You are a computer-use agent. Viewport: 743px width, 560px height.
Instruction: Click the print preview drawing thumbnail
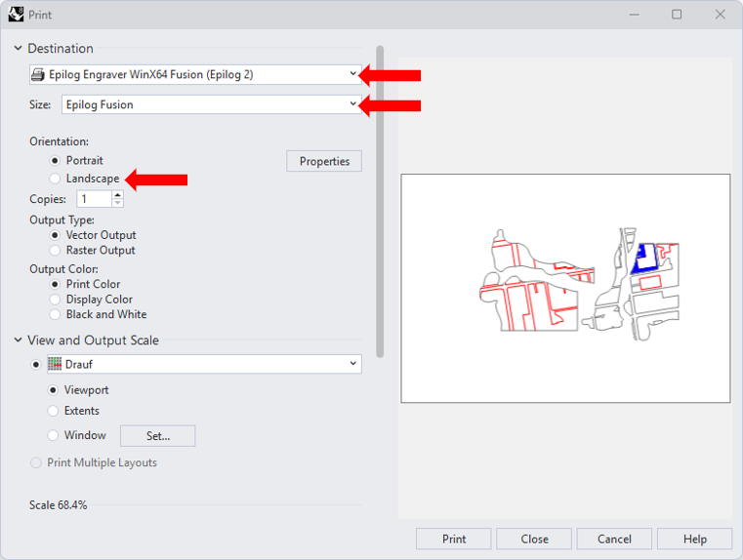(x=565, y=288)
